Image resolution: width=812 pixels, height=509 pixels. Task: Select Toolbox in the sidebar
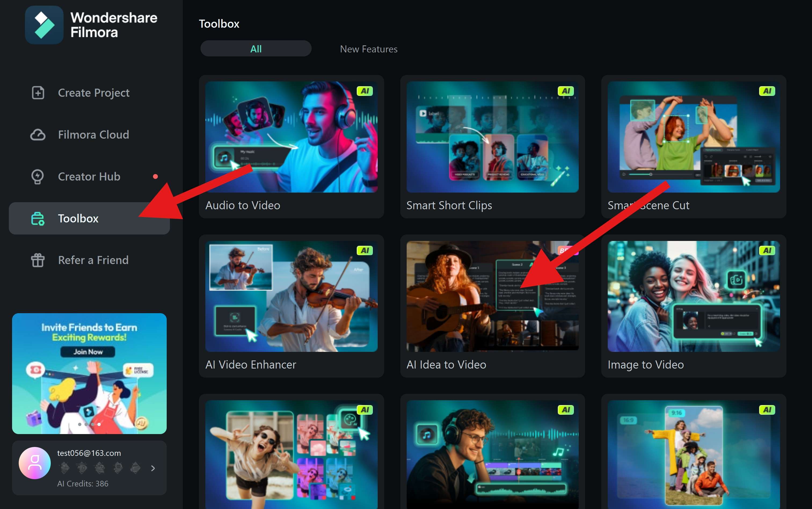point(89,218)
